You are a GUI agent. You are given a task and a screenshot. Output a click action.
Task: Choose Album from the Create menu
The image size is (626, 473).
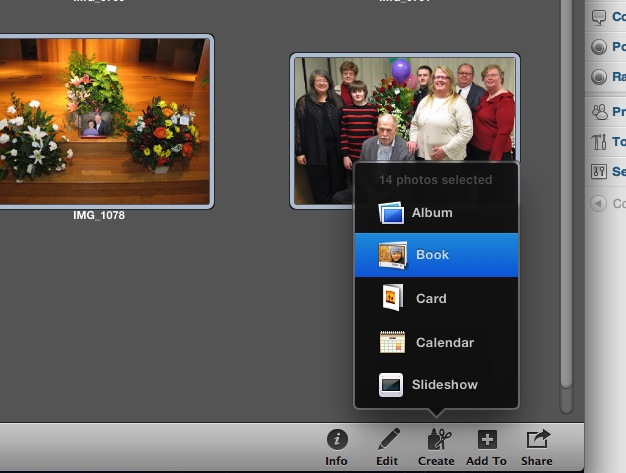436,213
